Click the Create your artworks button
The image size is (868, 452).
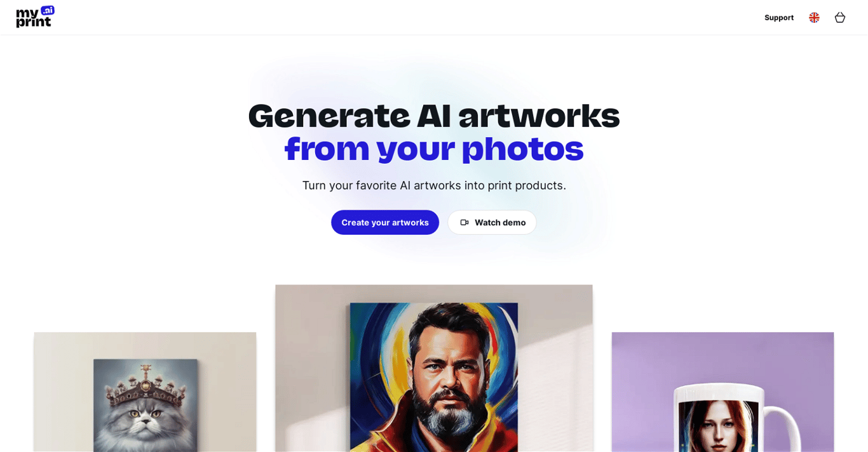(x=385, y=222)
